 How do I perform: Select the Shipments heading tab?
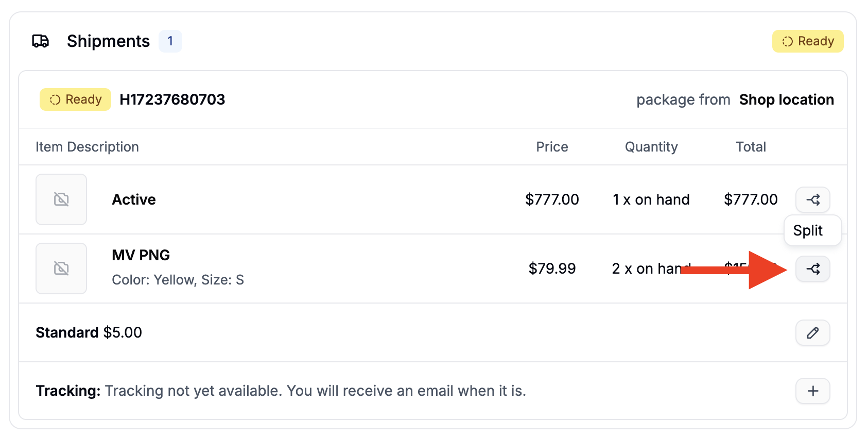(108, 41)
